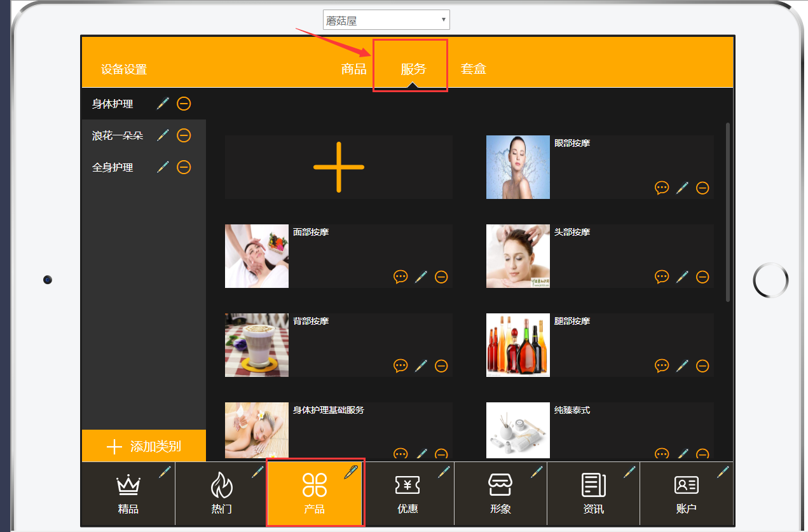The width and height of the screenshot is (808, 532).
Task: Open the 产品 bottom tab
Action: tap(315, 494)
